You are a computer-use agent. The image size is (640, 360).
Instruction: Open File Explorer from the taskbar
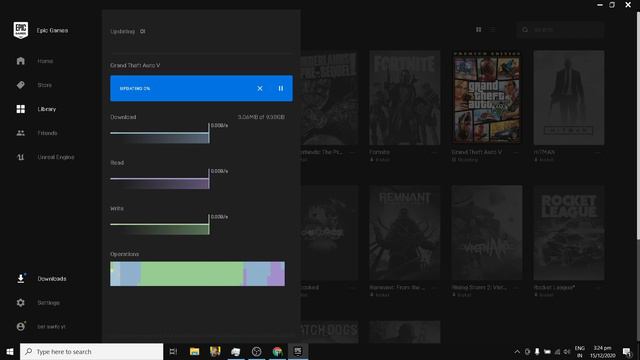(x=194, y=351)
